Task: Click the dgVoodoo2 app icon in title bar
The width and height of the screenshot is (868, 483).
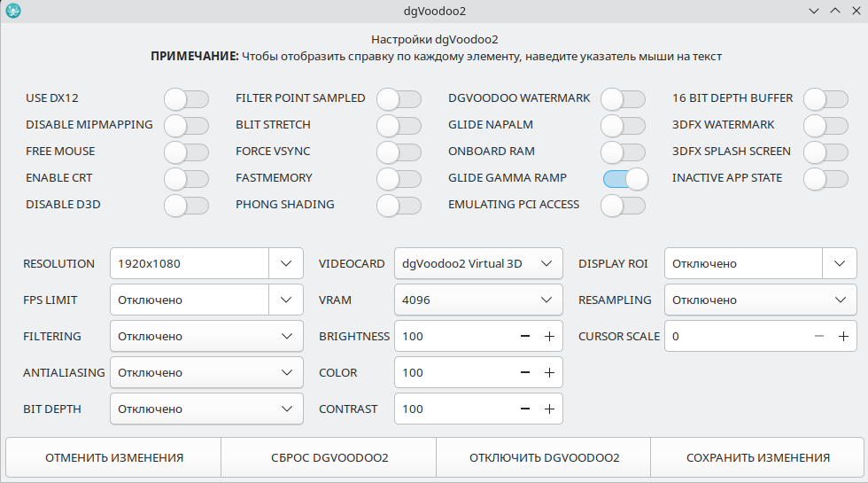Action: (13, 11)
